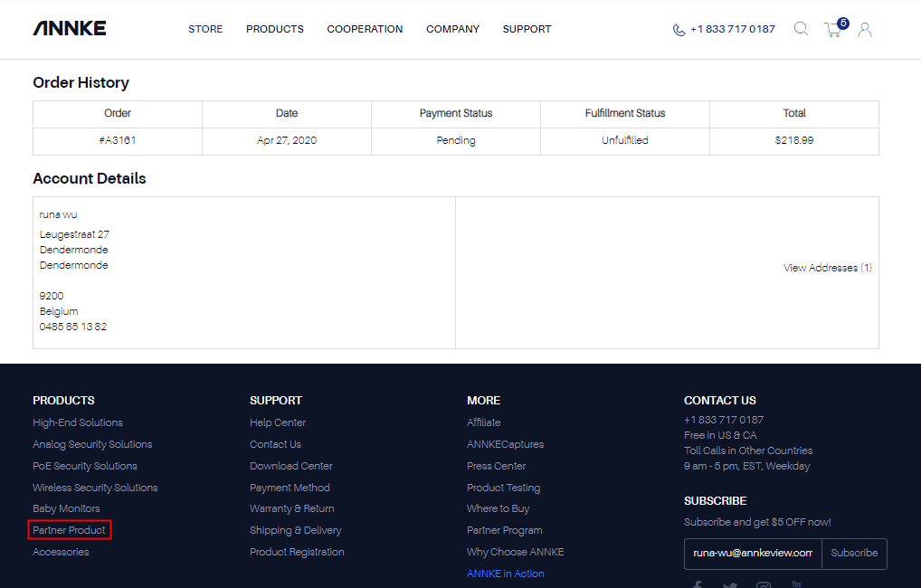Click the ANNKE logo
Screen dimensions: 921x588
pyautogui.click(x=70, y=28)
